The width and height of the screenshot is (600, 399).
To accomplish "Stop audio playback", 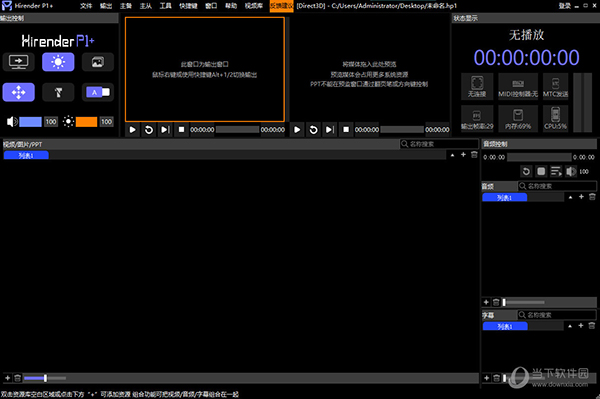I will 541,171.
